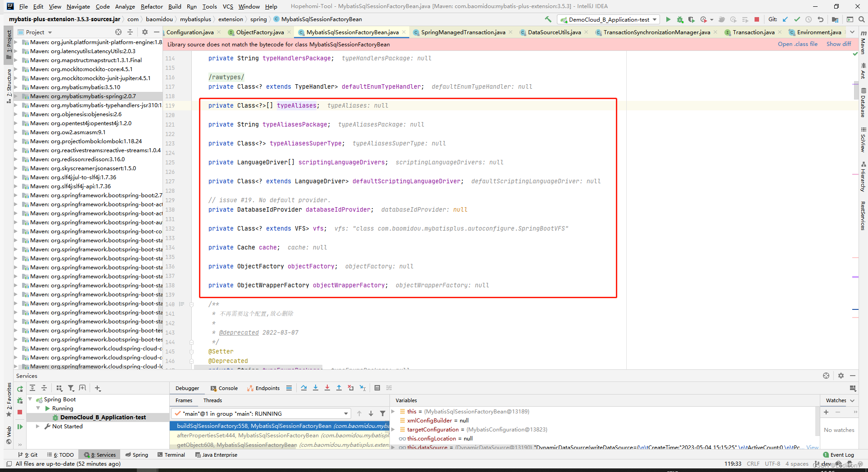Toggle the 9: Git tool window
Screen dimensions: 868x472
click(x=28, y=455)
